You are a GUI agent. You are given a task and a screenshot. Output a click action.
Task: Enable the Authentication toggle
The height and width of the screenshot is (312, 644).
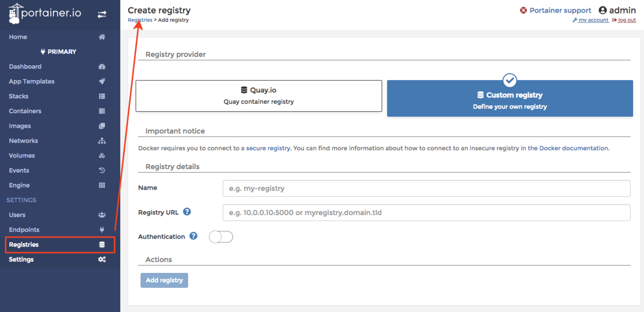point(221,237)
